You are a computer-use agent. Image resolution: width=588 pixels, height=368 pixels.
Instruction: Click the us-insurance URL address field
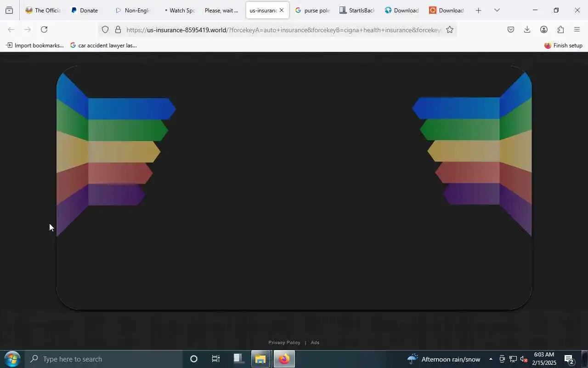[283, 29]
